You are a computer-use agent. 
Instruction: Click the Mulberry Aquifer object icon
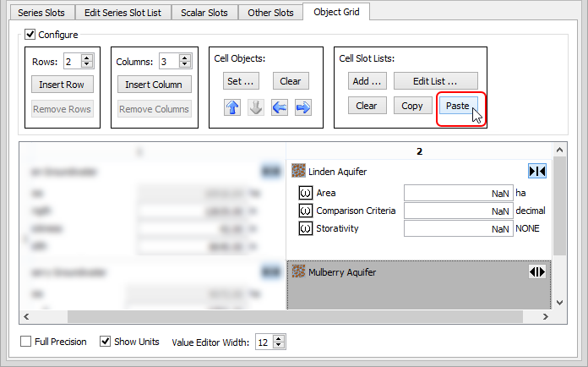(x=298, y=272)
